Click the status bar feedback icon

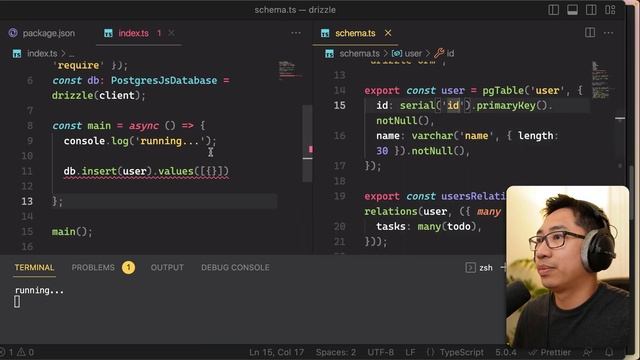(588, 352)
